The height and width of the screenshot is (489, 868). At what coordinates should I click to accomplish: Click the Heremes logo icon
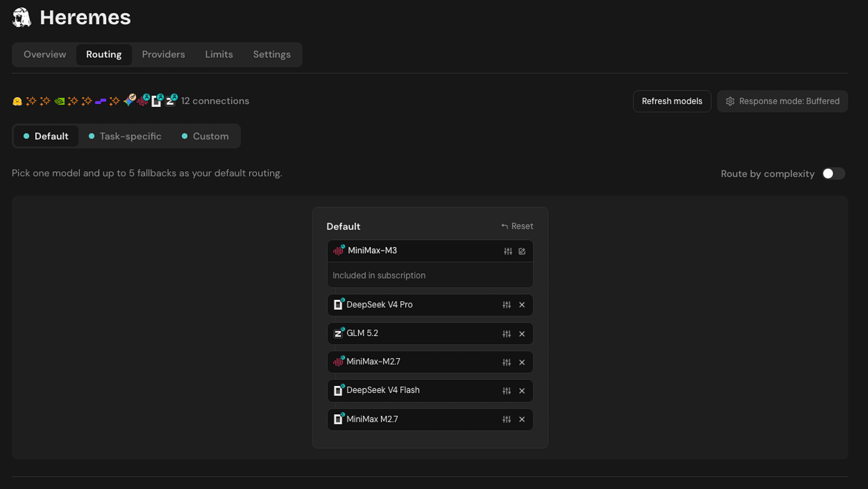[x=21, y=17]
